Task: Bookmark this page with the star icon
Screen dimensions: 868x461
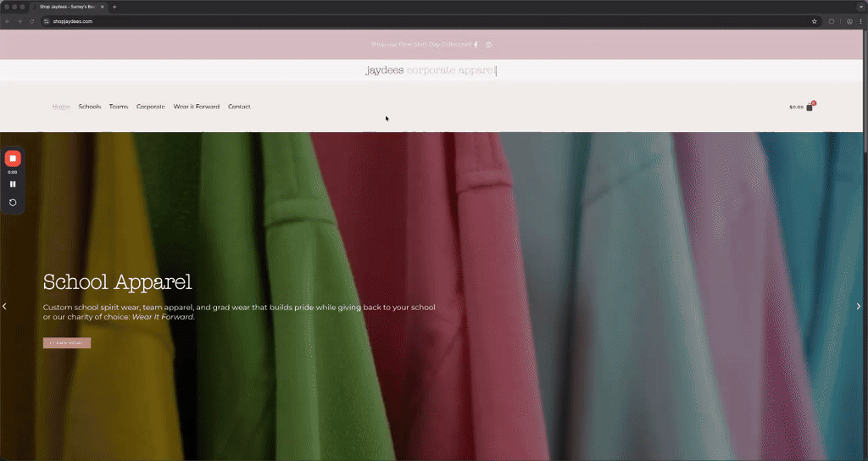Action: (815, 21)
